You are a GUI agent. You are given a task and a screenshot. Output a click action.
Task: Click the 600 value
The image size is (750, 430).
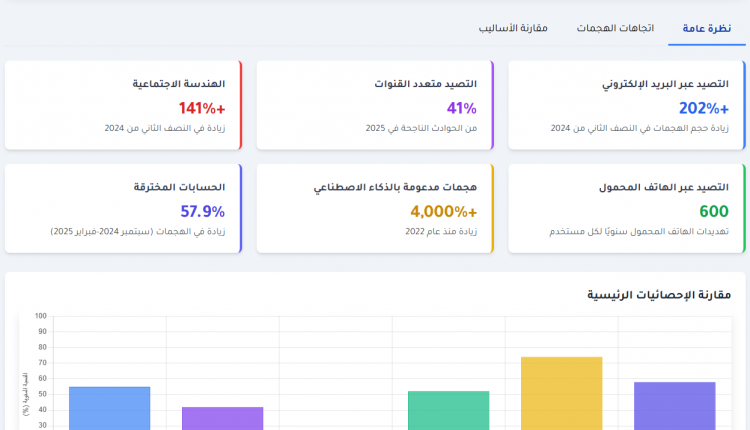(714, 211)
